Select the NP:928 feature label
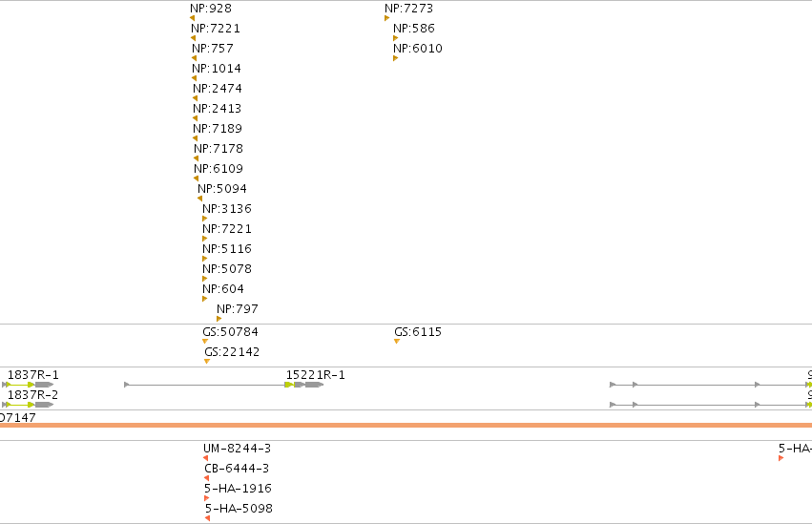812x524 pixels. (x=211, y=9)
